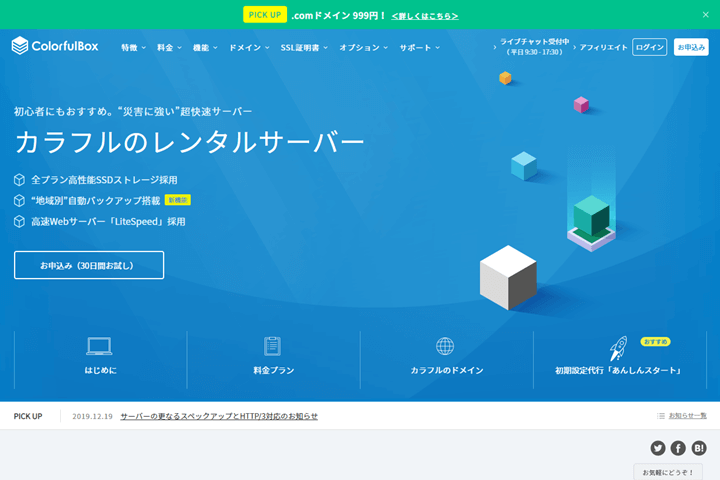The image size is (720, 480).
Task: Click the PICK UP label in news bar
Action: click(x=28, y=416)
